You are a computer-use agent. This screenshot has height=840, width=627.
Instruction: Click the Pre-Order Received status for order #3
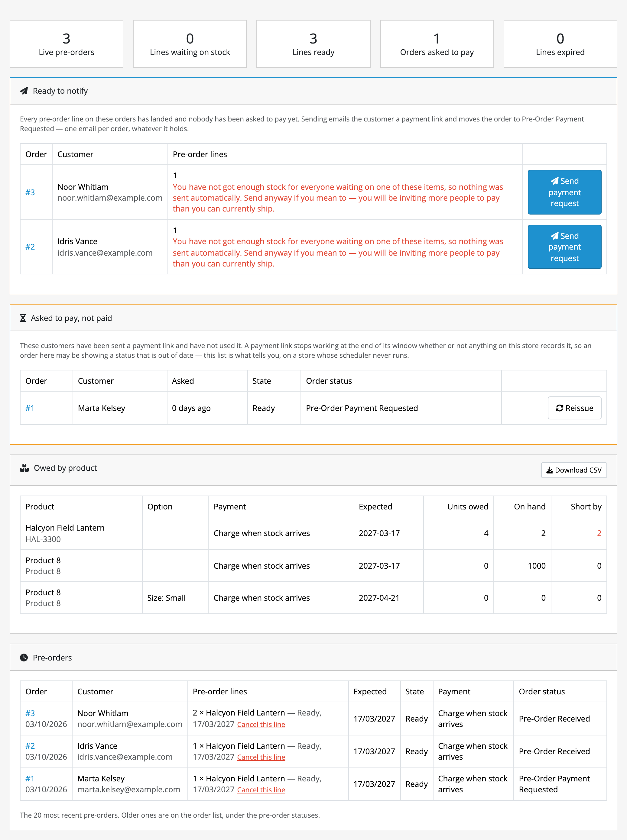point(554,719)
